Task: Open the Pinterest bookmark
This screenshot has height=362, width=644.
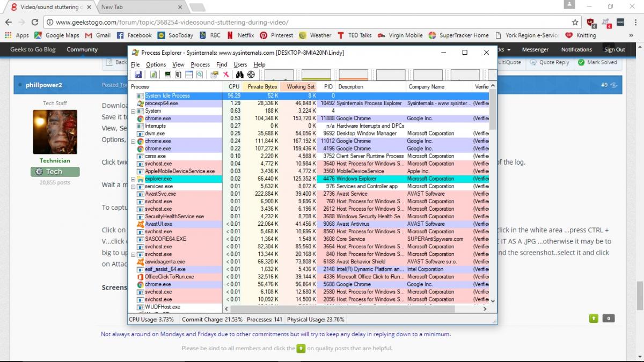Action: coord(276,35)
